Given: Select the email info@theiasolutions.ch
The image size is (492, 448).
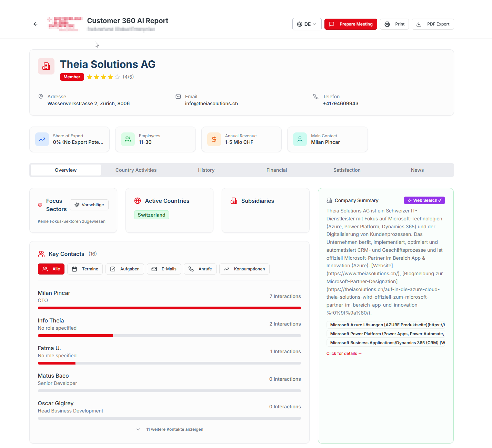Looking at the screenshot, I should coord(211,103).
